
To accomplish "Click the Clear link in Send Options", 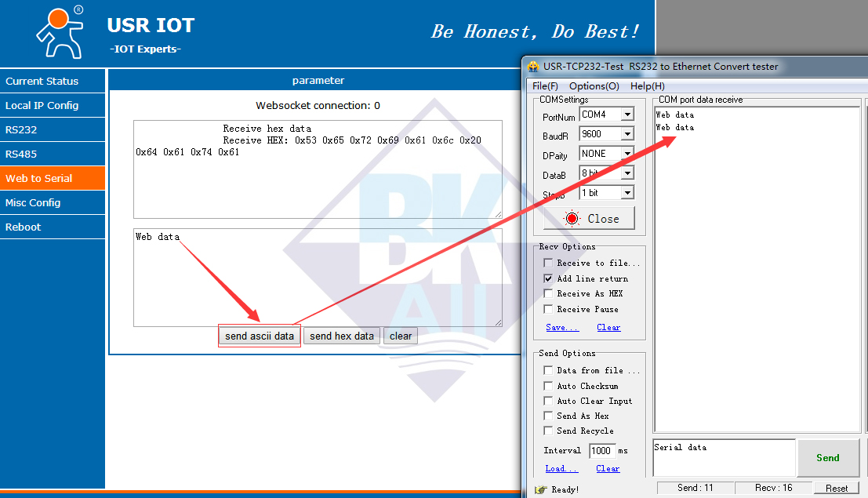I will click(608, 469).
